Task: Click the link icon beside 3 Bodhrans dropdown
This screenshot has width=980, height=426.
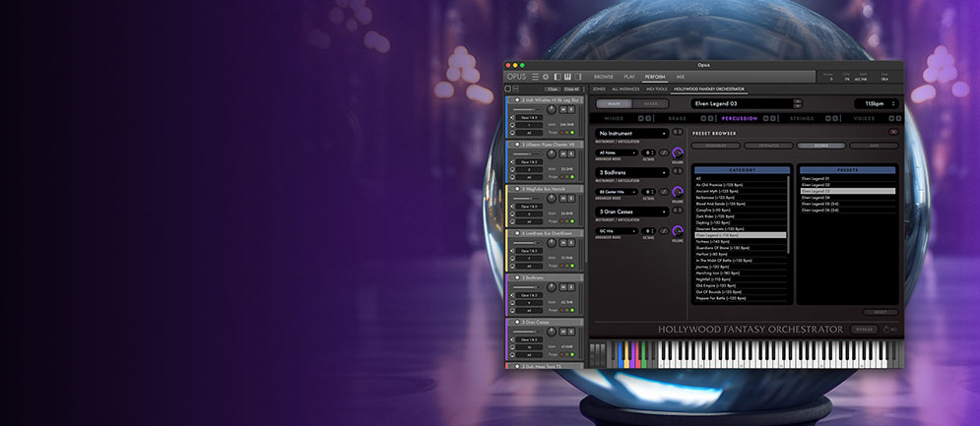Action: tap(678, 171)
